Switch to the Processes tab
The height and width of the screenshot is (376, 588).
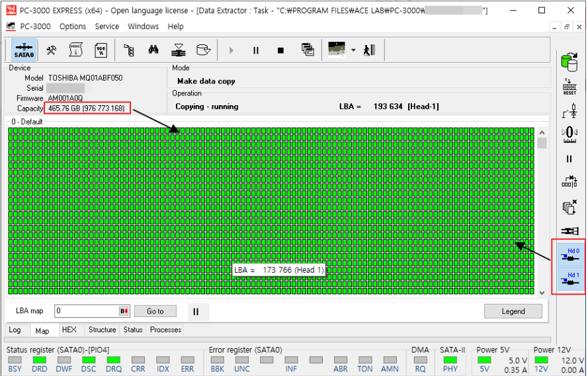coord(165,330)
